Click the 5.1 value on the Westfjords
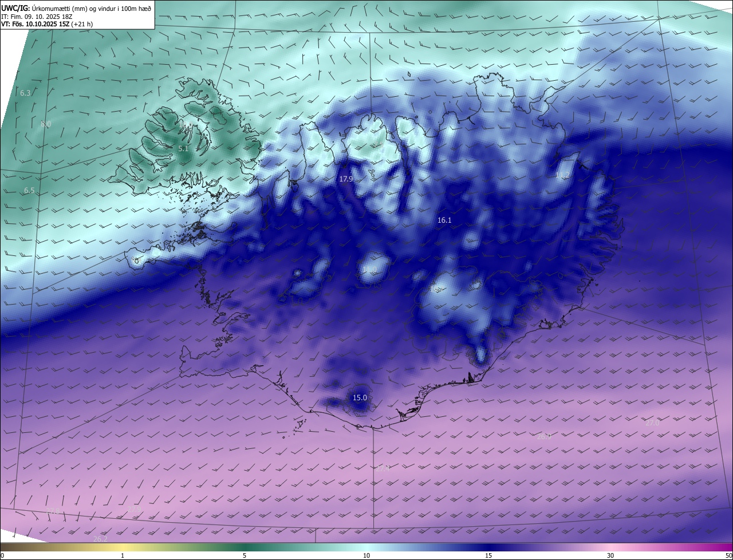The width and height of the screenshot is (733, 560). tap(183, 148)
